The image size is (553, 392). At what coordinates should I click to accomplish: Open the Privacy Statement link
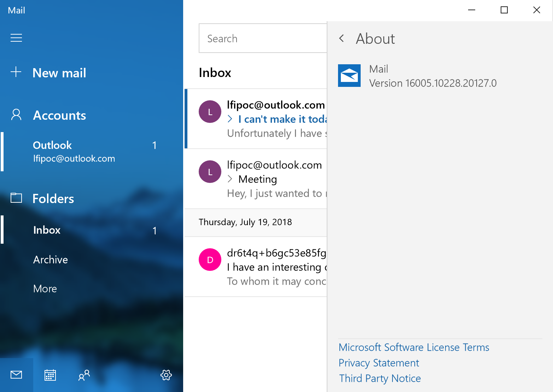pyautogui.click(x=379, y=363)
